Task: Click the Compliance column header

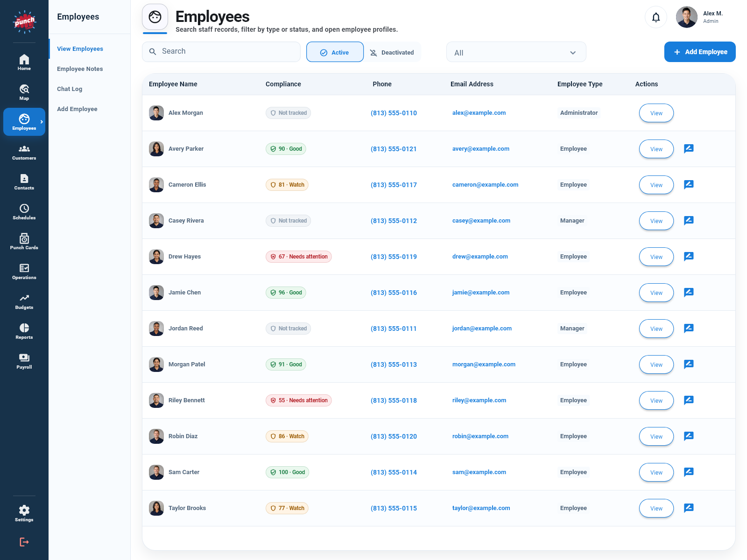Action: (x=283, y=84)
